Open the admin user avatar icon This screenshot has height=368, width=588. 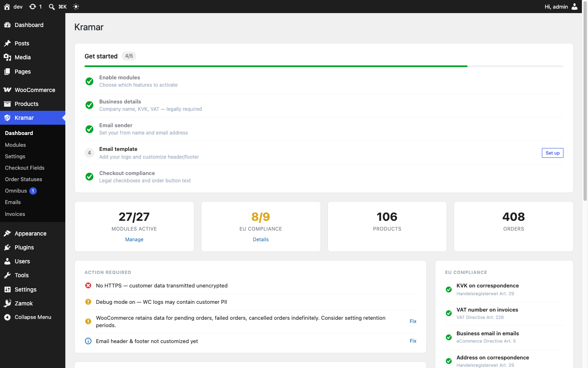[x=575, y=7]
